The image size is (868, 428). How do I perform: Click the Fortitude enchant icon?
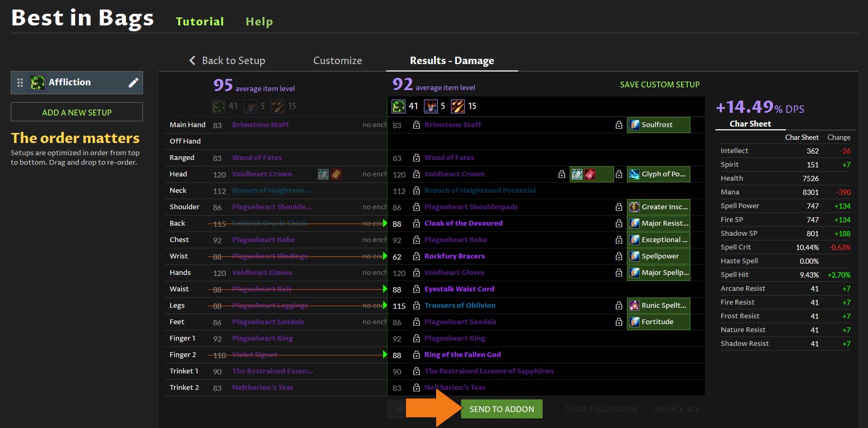[x=634, y=322]
